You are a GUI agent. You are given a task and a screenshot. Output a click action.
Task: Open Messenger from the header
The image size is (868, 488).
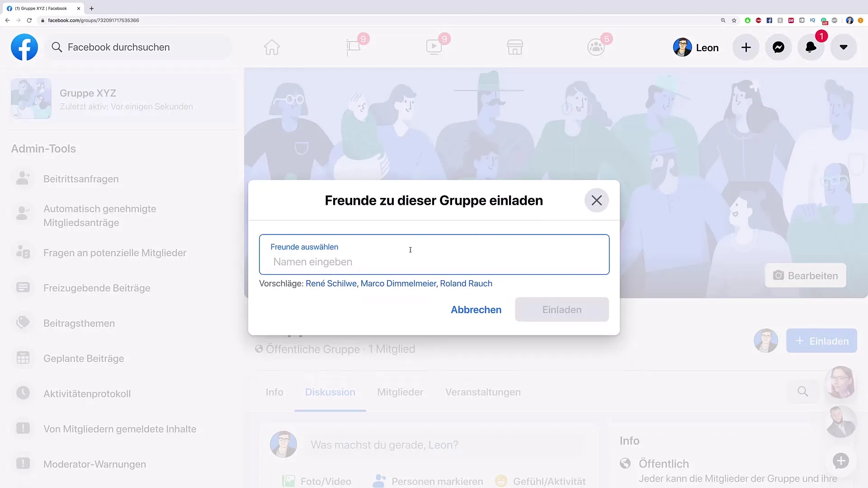(x=778, y=47)
